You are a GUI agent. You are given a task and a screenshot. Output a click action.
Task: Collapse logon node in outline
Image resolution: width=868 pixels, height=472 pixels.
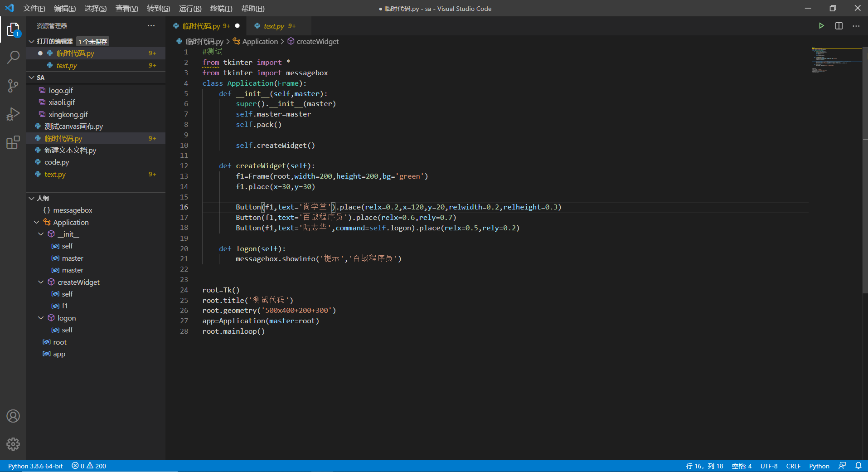point(41,318)
